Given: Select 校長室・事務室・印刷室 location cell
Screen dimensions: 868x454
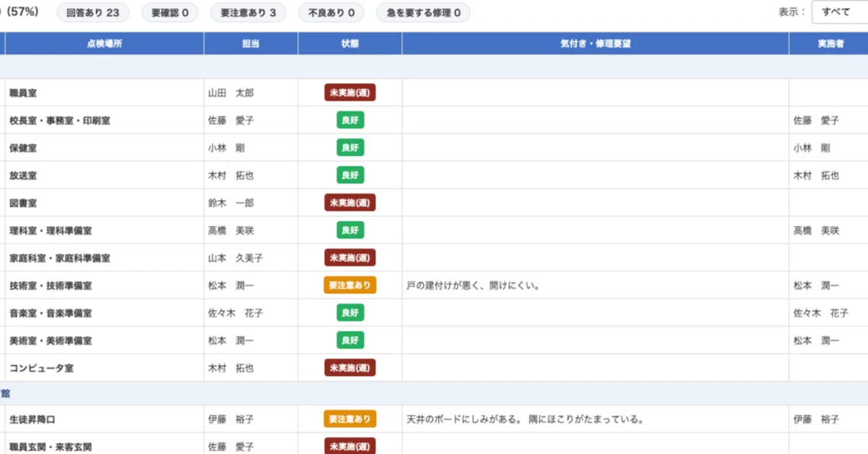Looking at the screenshot, I should click(104, 120).
